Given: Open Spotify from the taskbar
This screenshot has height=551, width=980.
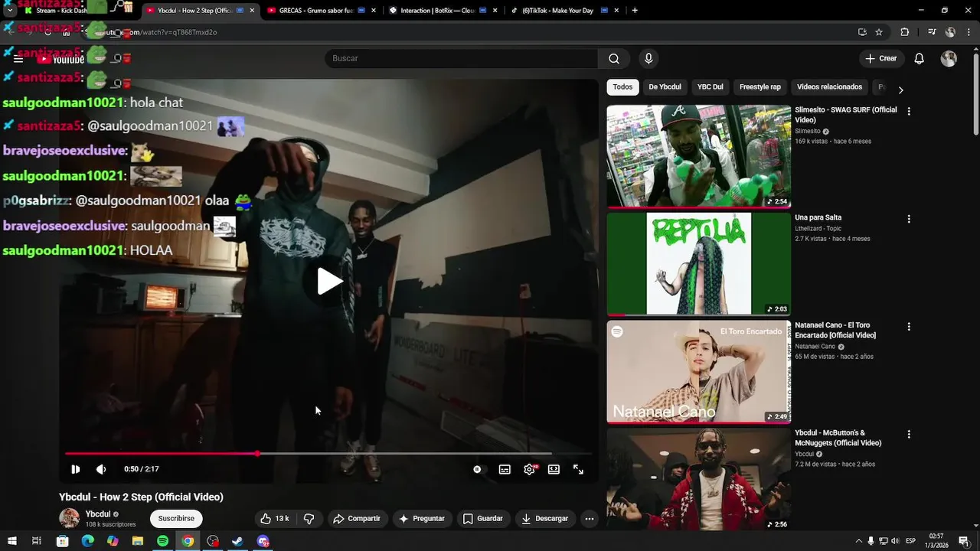Looking at the screenshot, I should 162,541.
